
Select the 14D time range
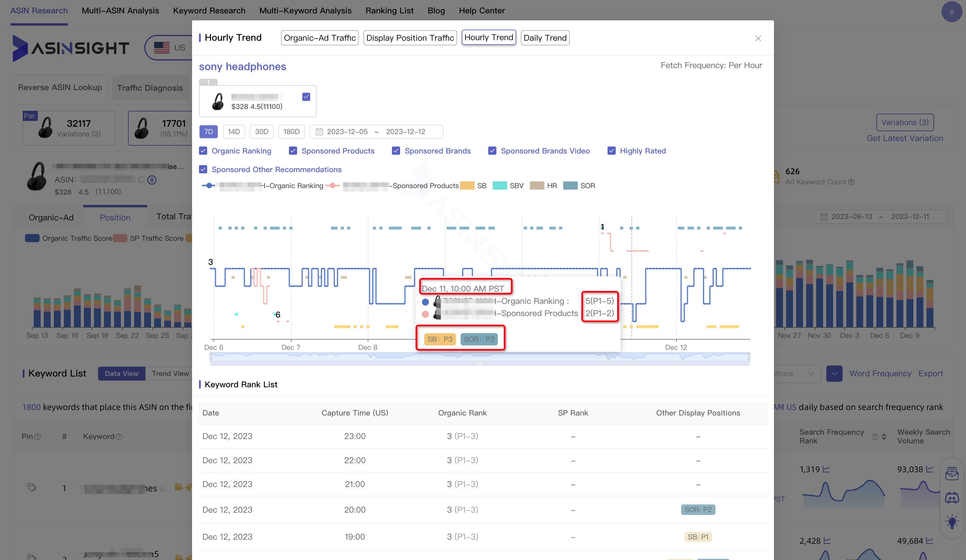234,132
